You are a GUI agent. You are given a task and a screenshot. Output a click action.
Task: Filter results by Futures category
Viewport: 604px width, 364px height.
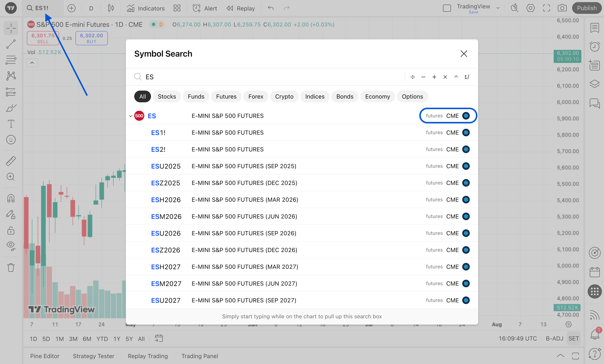pos(226,96)
